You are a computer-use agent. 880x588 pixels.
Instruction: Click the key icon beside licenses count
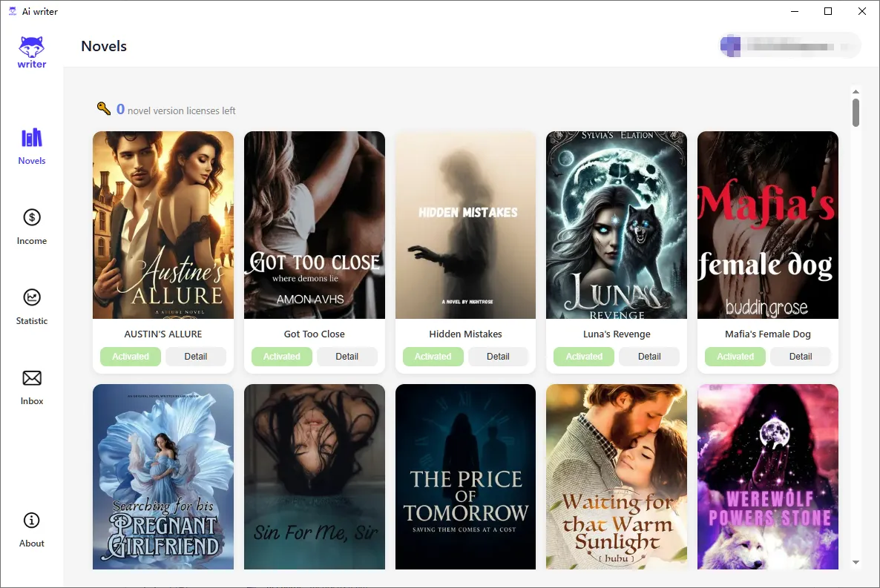point(104,108)
